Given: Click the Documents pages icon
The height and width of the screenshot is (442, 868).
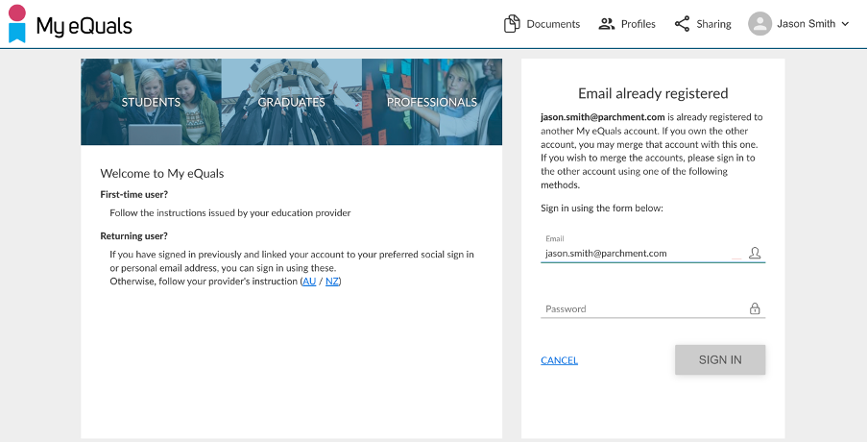Looking at the screenshot, I should (x=512, y=24).
